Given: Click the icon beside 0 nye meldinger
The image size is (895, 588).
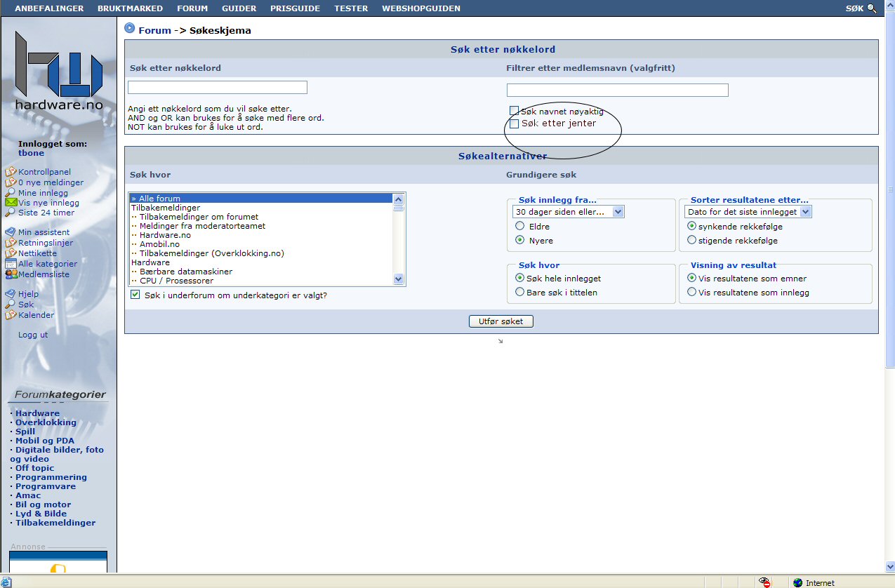Looking at the screenshot, I should [x=11, y=182].
